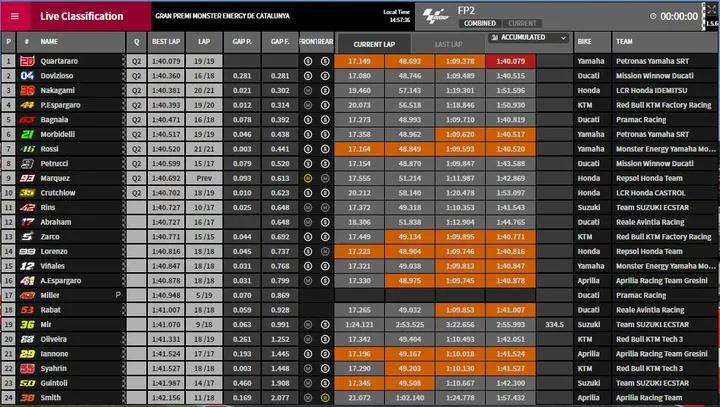Select the LAST LAP tab
This screenshot has width=720, height=407.
(x=448, y=45)
